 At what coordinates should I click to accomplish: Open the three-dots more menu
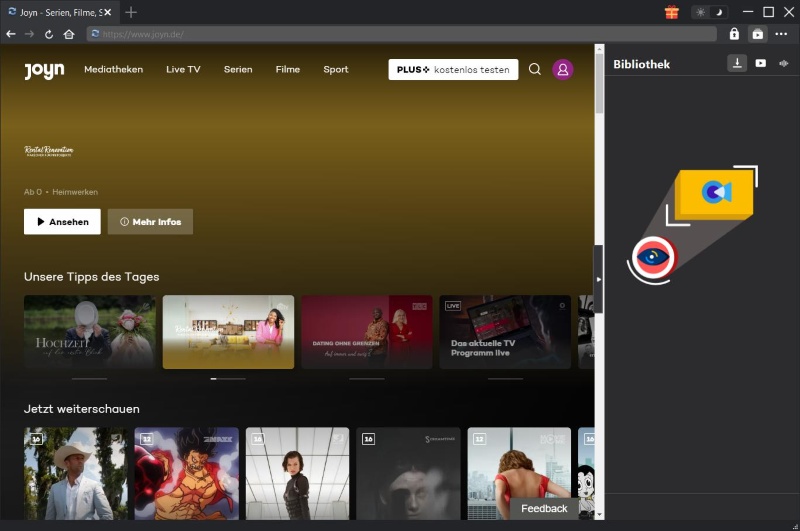point(781,34)
